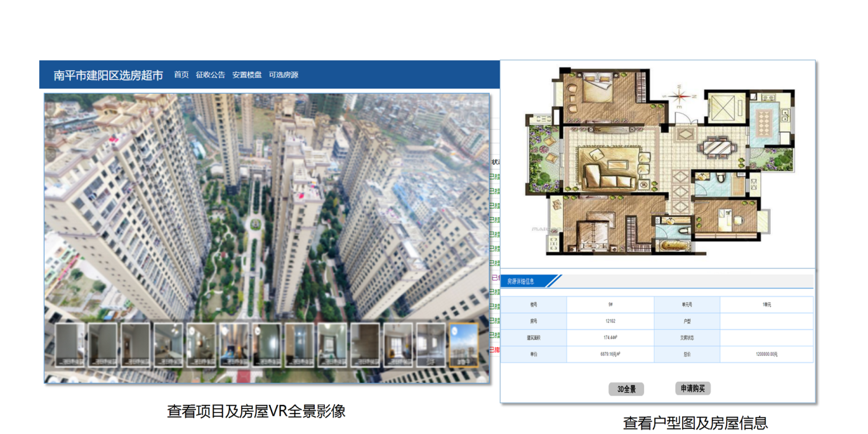Click the total price 1200000.00元 cell

click(766, 354)
